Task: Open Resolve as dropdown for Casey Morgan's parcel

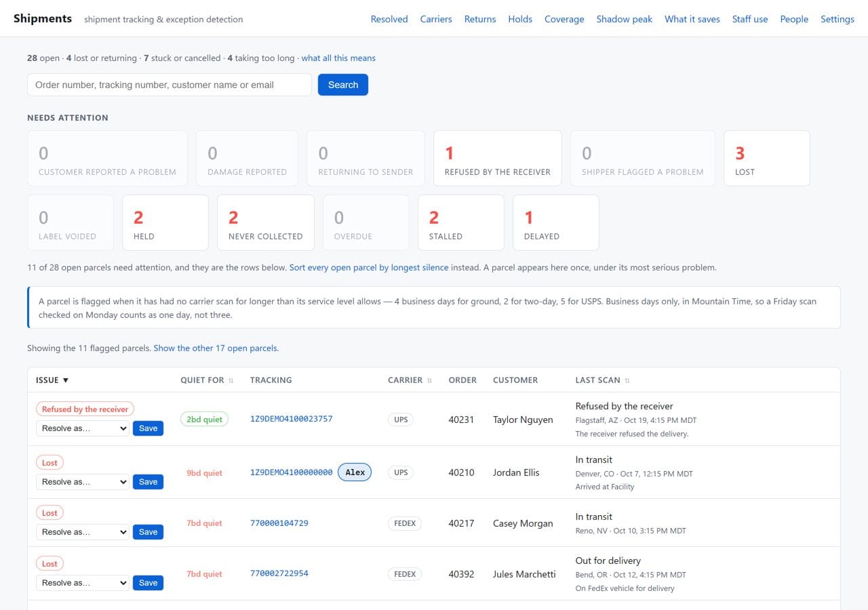Action: (83, 532)
